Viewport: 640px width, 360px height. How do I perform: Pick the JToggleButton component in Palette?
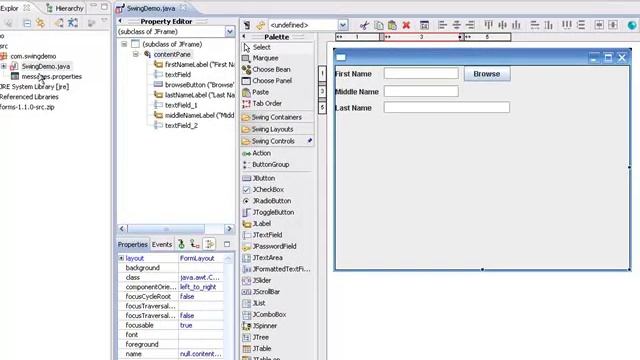point(268,213)
